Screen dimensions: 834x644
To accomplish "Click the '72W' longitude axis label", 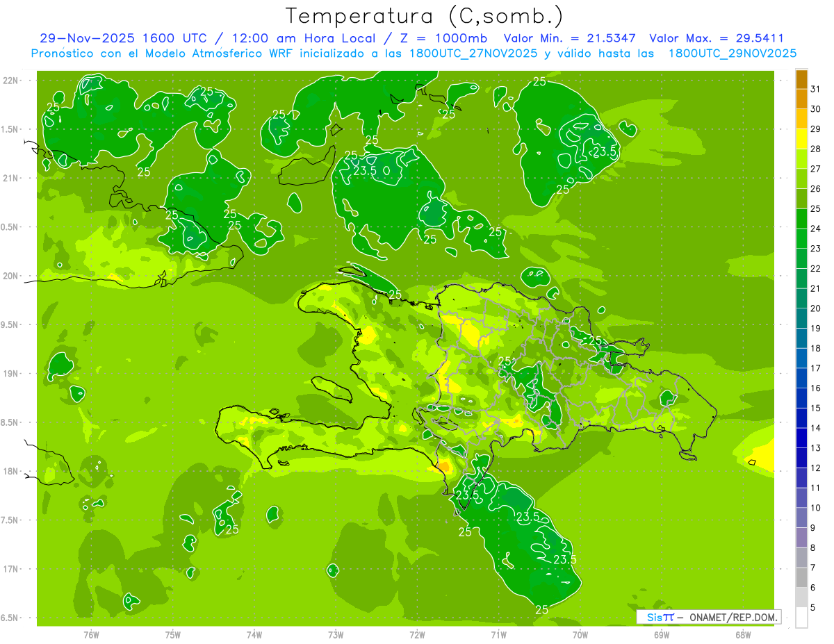I will click(417, 634).
